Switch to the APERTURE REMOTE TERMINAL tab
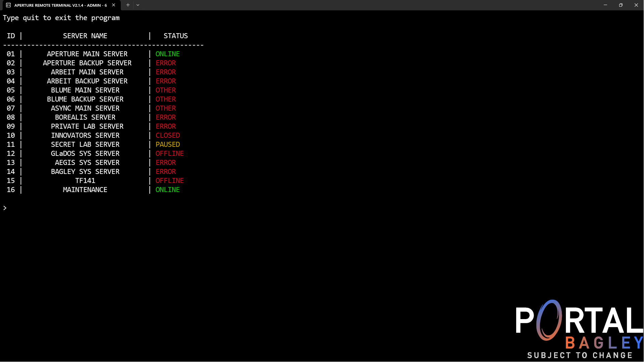644x362 pixels. pyautogui.click(x=60, y=5)
